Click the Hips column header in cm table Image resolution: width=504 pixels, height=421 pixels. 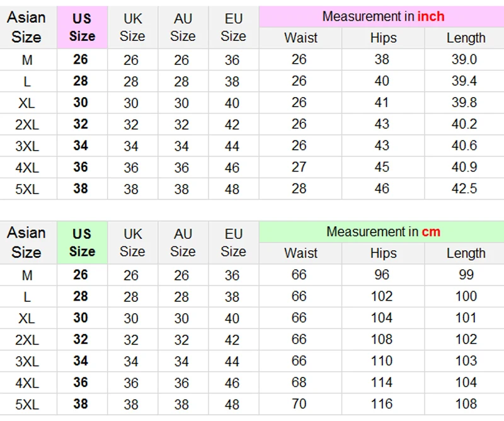(x=383, y=253)
